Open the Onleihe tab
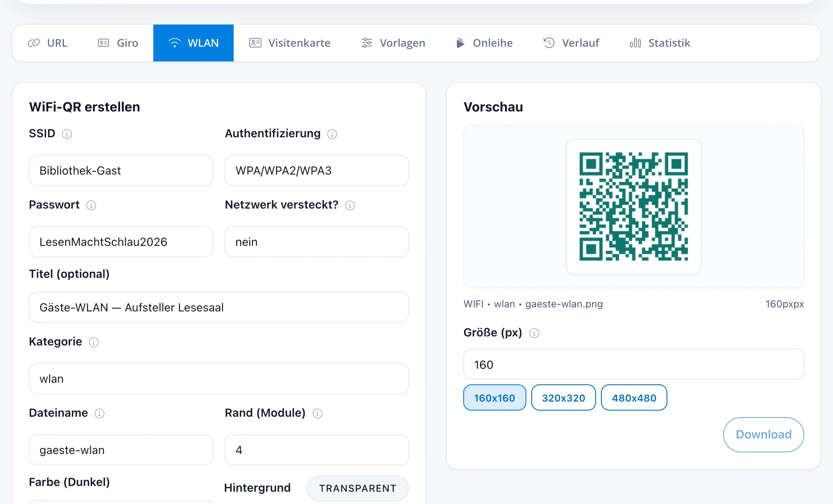The width and height of the screenshot is (833, 504). click(x=484, y=43)
